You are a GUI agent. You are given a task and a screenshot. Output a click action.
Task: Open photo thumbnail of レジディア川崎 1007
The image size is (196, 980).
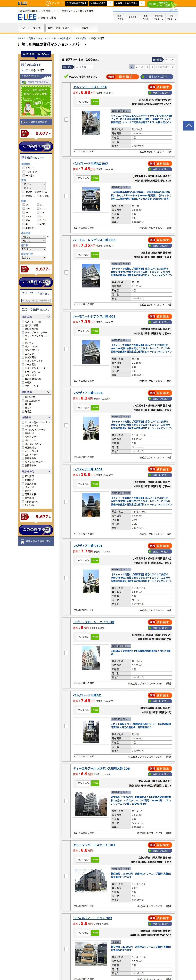91,505
